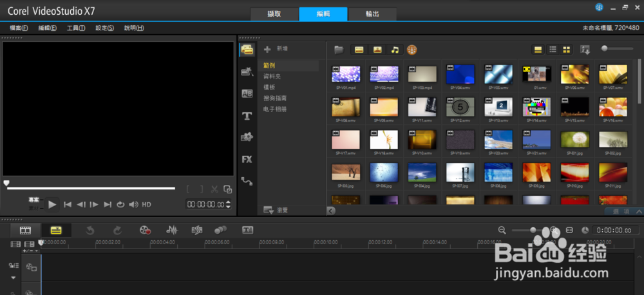
Task: Open the Instant Project panel icon
Action: [x=247, y=72]
